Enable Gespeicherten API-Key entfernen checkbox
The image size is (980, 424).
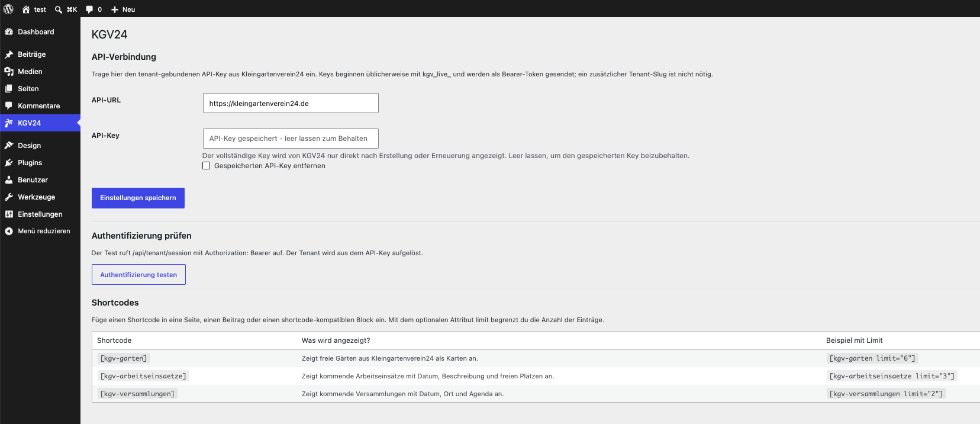point(207,166)
